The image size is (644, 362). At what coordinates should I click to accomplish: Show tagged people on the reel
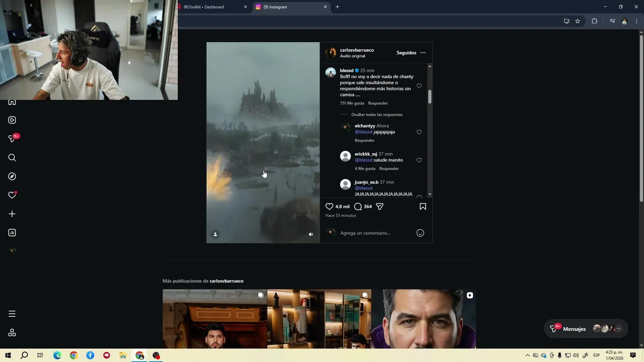(x=215, y=234)
